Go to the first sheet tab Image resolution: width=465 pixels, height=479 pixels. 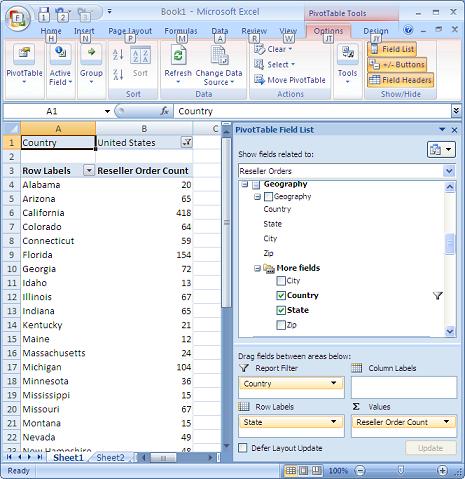click(9, 457)
